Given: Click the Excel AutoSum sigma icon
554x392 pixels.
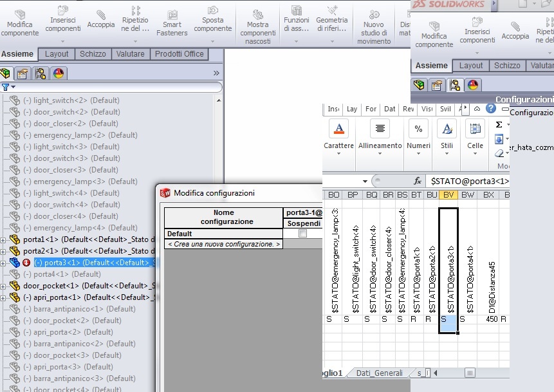Looking at the screenshot, I should point(499,124).
